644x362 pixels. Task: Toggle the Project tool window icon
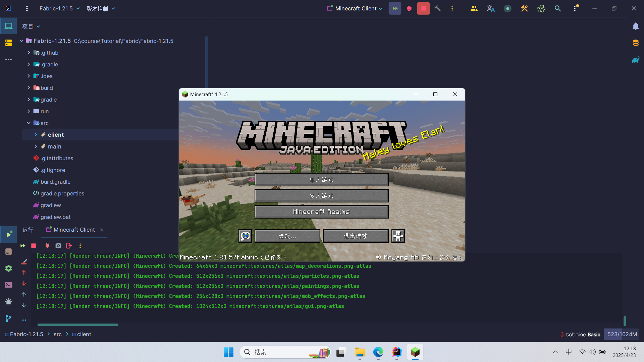pyautogui.click(x=8, y=26)
